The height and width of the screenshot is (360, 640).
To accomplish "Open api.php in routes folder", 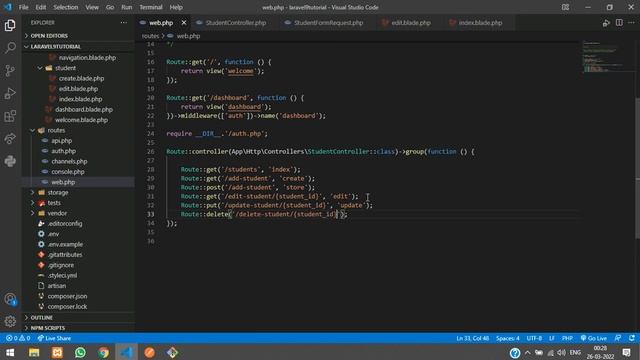I will tap(62, 141).
